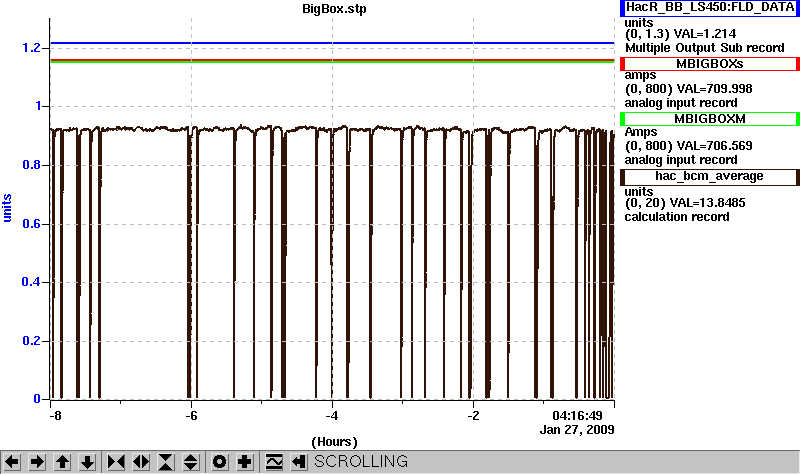Screen dimensions: 800x474
Task: Click the horizontal zoom-out diamond icon
Action: click(141, 462)
